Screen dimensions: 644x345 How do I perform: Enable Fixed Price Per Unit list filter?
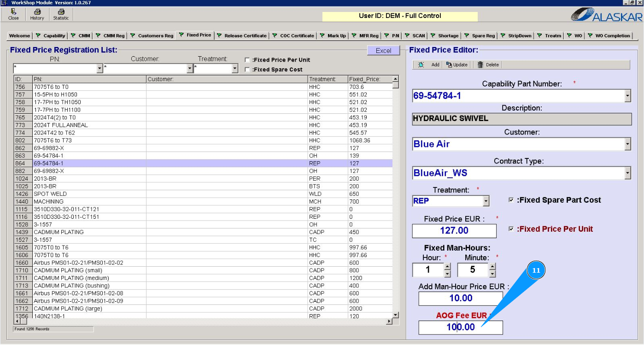coord(247,60)
